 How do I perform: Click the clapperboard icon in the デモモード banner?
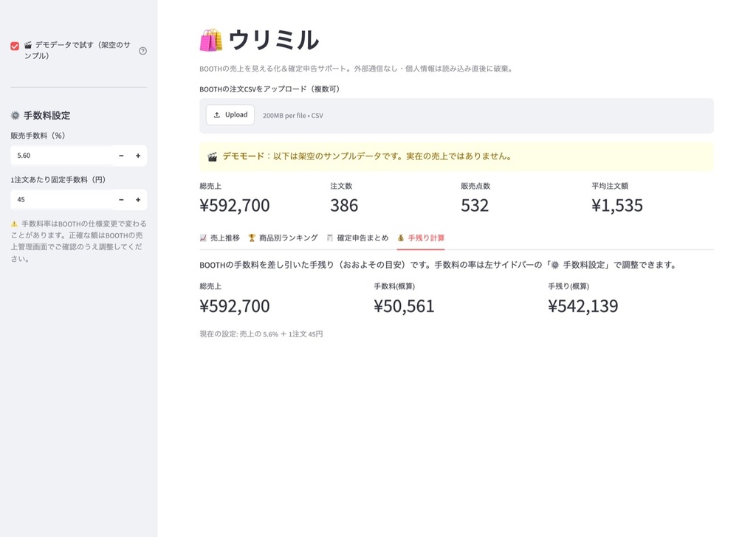coord(212,157)
